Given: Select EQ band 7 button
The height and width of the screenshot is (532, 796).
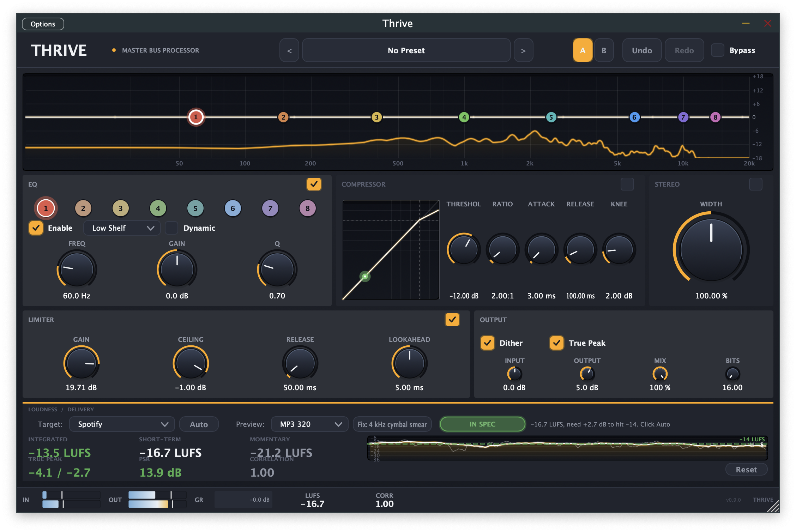Looking at the screenshot, I should click(270, 208).
